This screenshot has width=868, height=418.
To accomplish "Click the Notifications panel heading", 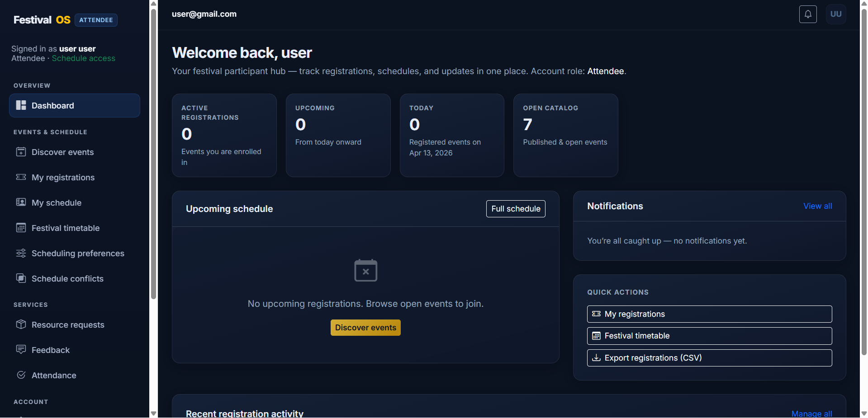I will pos(615,206).
